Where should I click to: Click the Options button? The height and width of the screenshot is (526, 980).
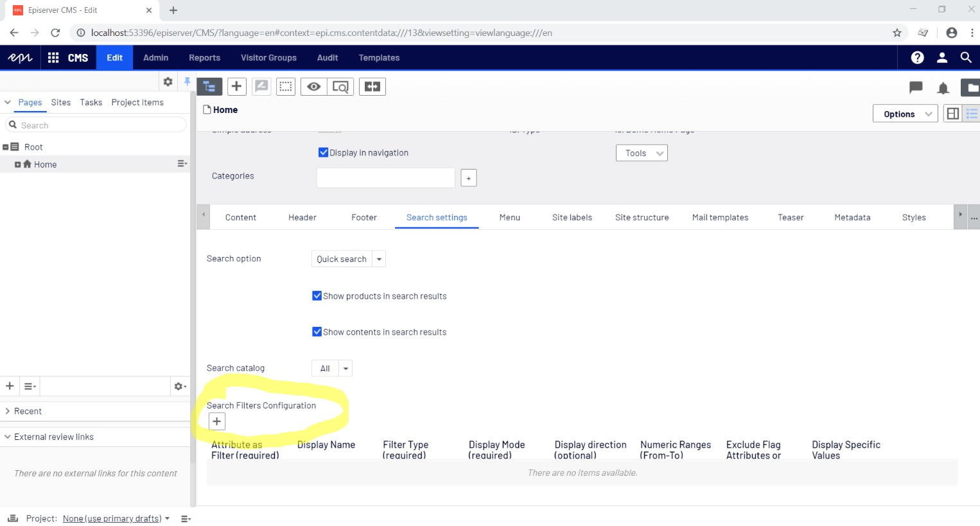tap(904, 114)
